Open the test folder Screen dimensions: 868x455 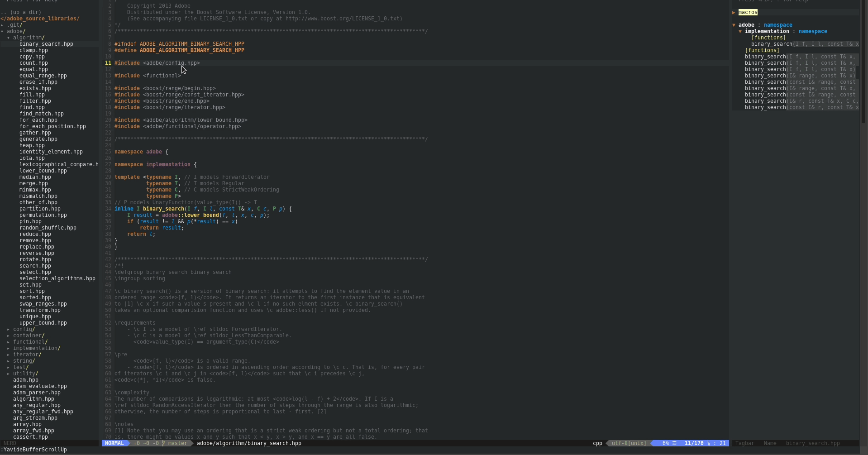coord(21,367)
